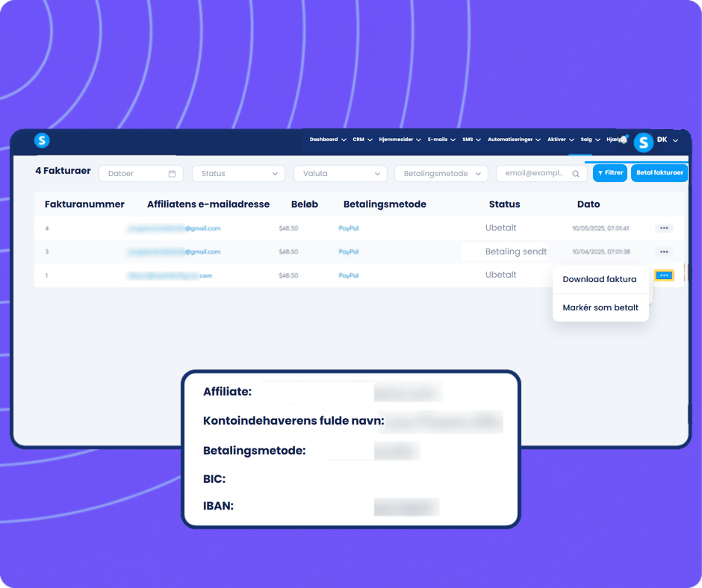Select Download faktura menu entry
Image resolution: width=702 pixels, height=588 pixels.
pyautogui.click(x=600, y=279)
